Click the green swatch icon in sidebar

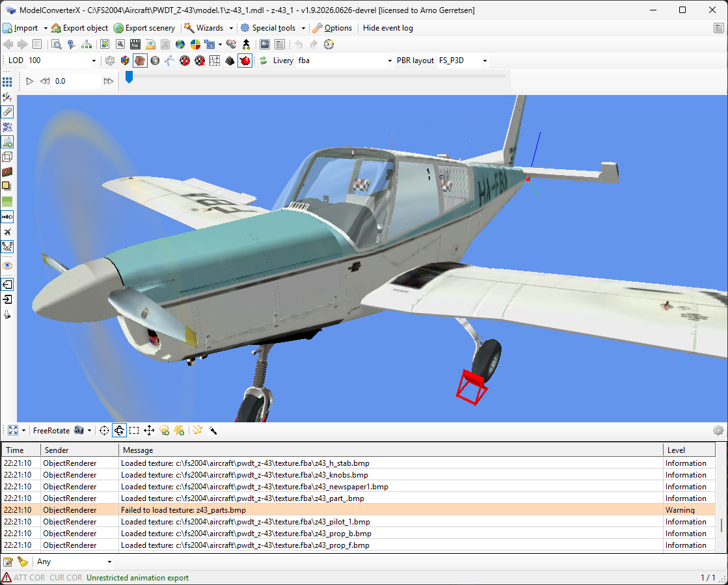7,202
